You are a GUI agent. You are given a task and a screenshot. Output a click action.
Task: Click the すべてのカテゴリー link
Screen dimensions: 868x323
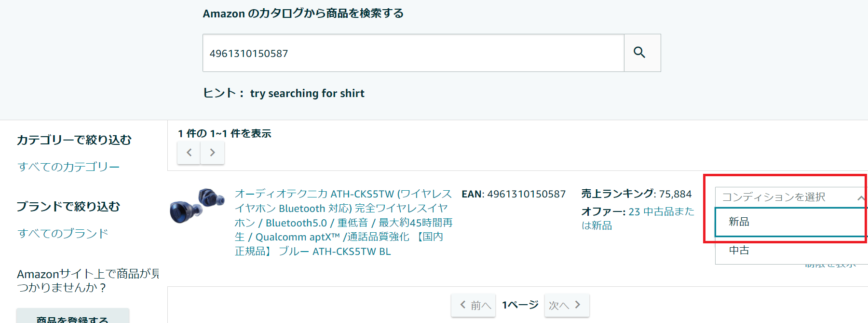68,167
